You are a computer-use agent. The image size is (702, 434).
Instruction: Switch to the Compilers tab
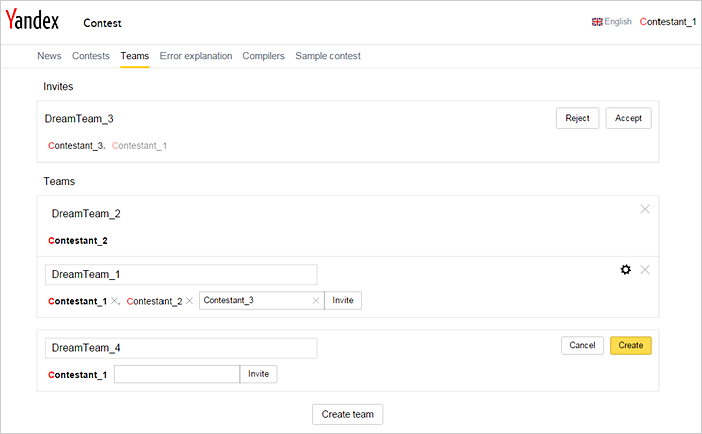pos(263,56)
